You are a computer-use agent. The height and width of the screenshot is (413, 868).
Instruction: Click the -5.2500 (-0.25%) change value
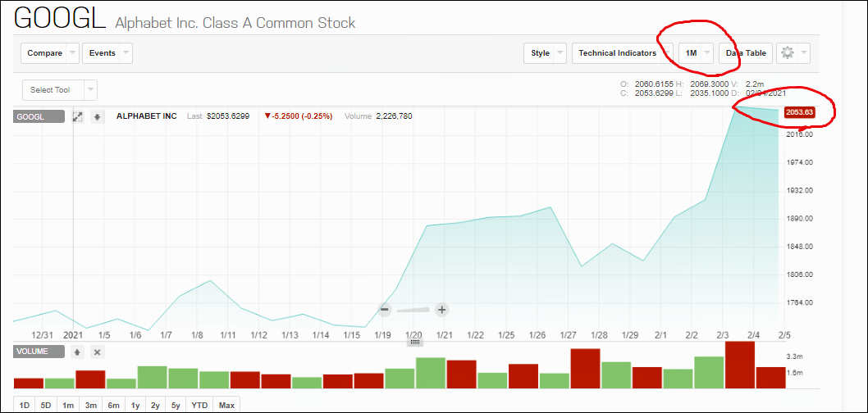point(299,116)
